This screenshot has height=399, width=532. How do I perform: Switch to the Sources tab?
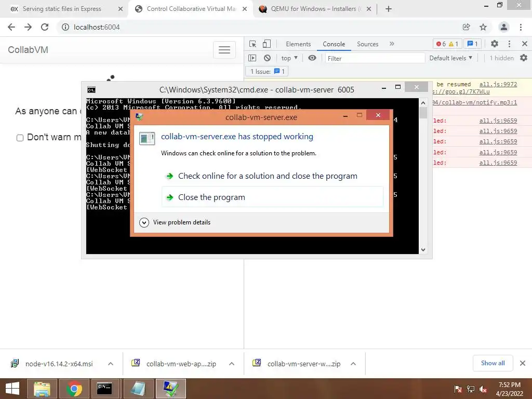pos(367,44)
